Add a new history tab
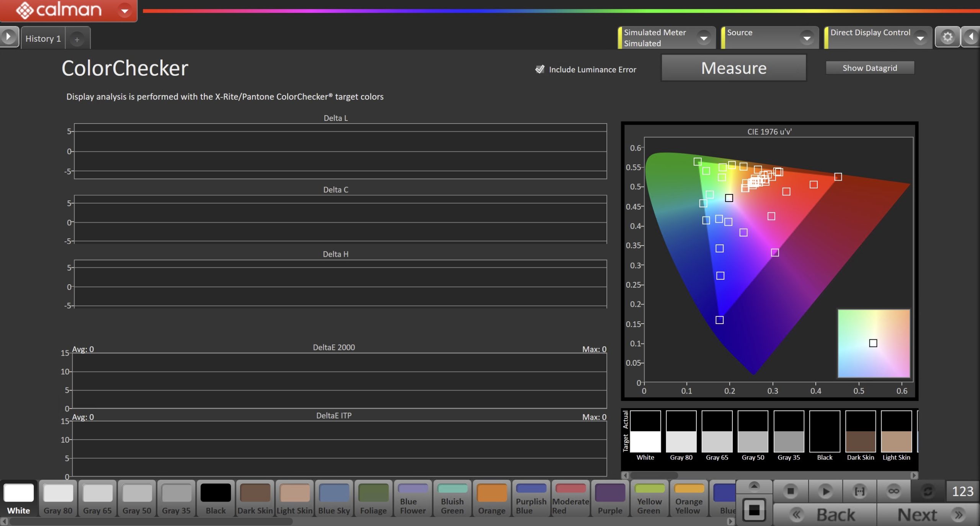 click(77, 39)
